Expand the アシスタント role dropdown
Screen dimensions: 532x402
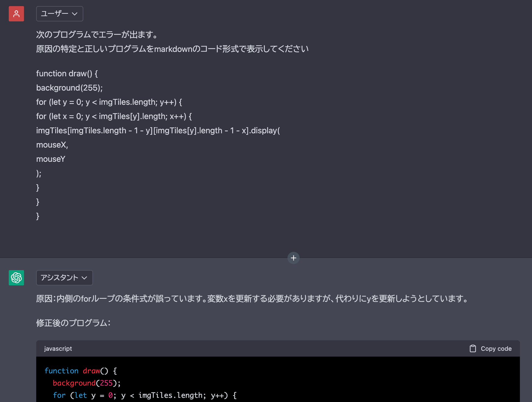(x=64, y=278)
